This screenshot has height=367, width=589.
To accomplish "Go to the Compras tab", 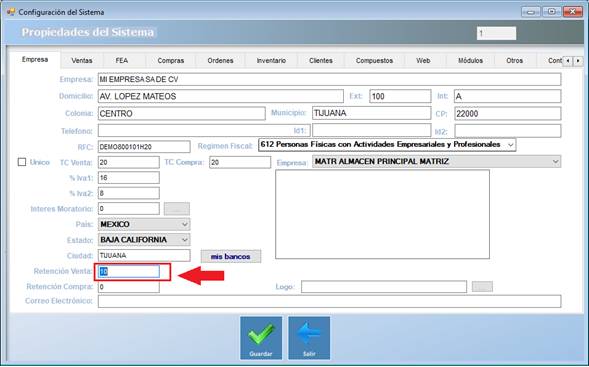I will click(x=171, y=60).
